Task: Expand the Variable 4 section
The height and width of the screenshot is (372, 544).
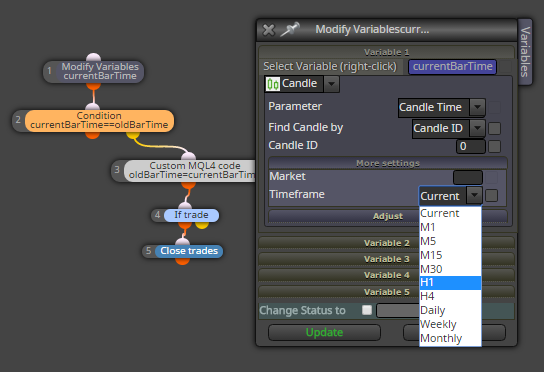Action: (x=386, y=275)
